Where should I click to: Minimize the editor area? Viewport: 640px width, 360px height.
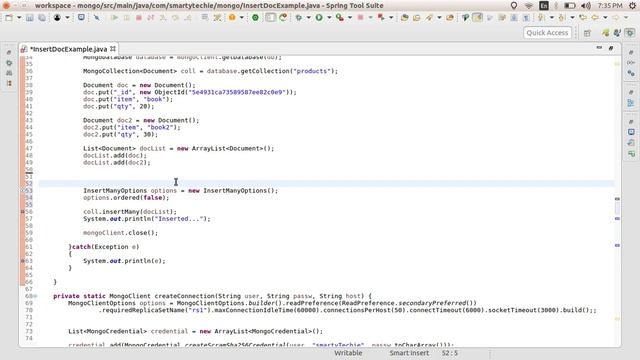tap(599, 48)
